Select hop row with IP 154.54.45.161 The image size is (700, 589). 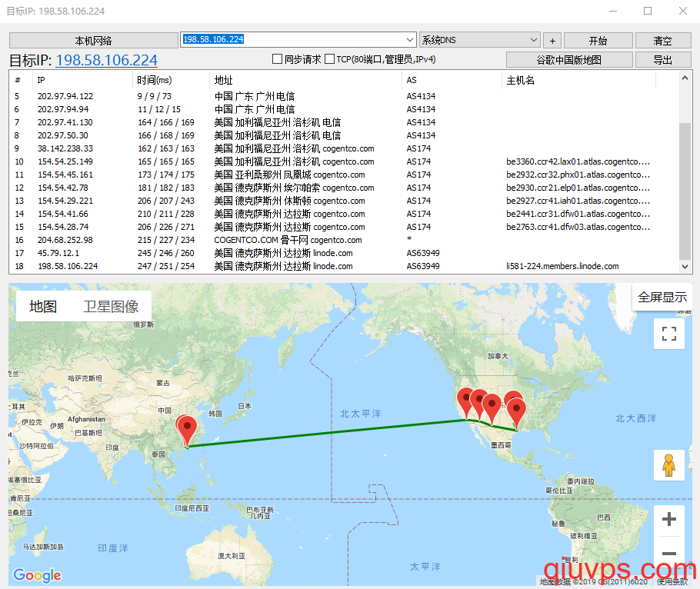[x=344, y=175]
